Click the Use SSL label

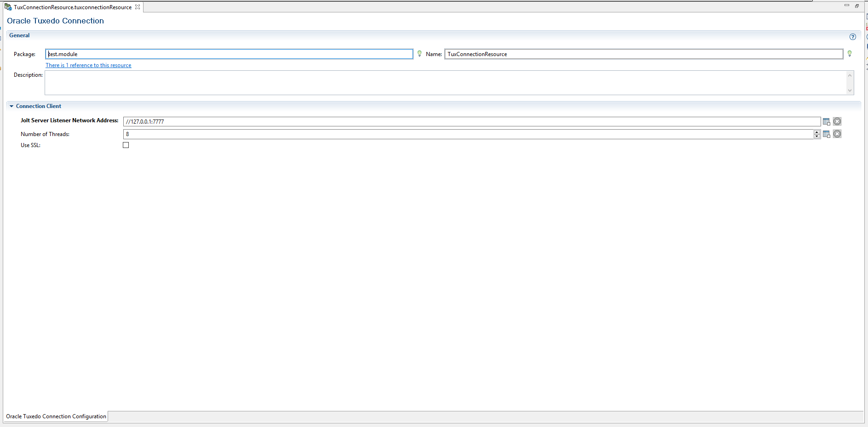point(30,145)
